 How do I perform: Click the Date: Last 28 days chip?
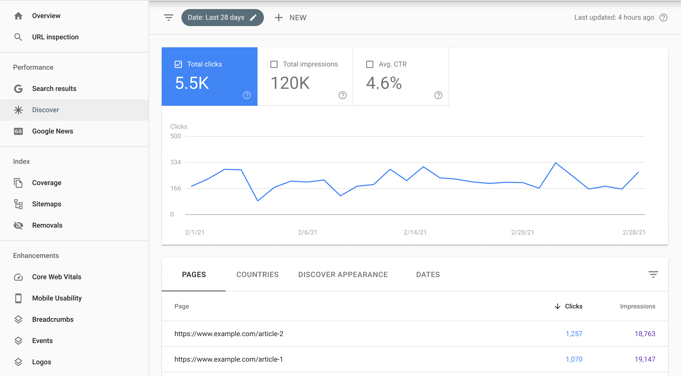(222, 18)
